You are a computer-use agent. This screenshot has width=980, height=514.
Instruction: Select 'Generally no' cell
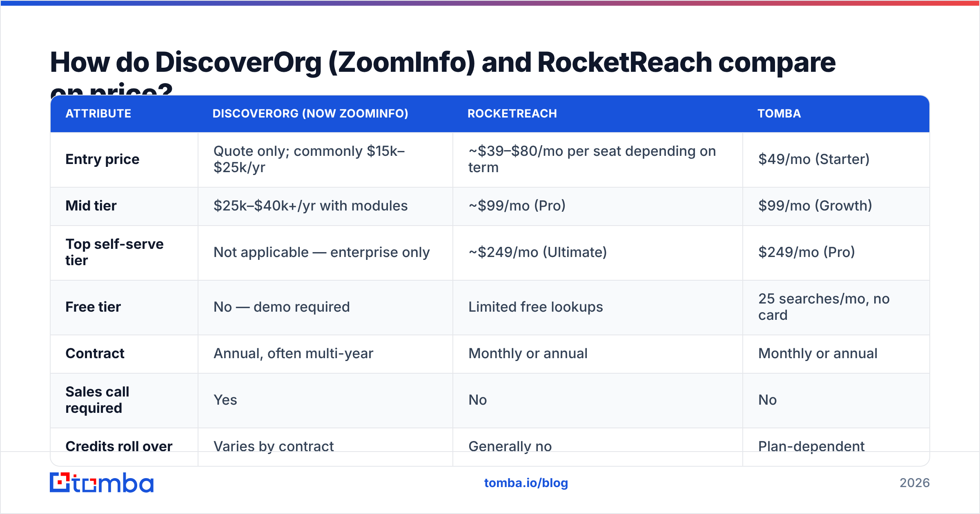coord(598,447)
